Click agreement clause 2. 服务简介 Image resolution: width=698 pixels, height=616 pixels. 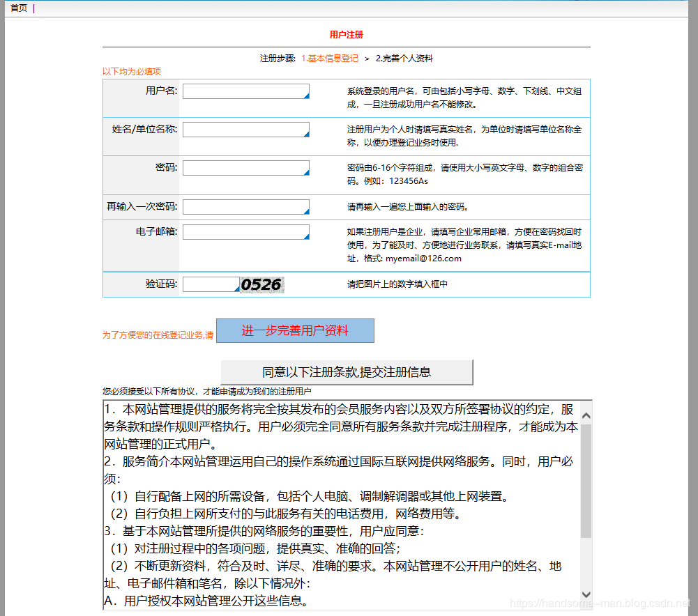338,470
